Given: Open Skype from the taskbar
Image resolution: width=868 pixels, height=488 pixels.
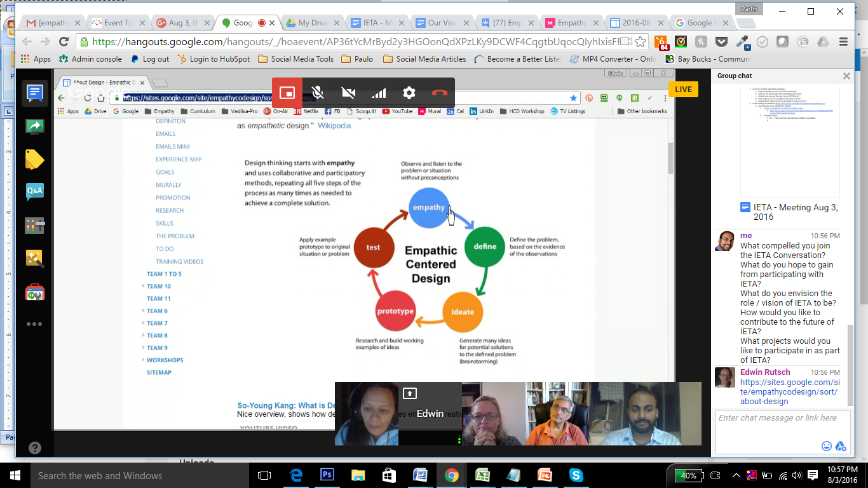Looking at the screenshot, I should [576, 475].
